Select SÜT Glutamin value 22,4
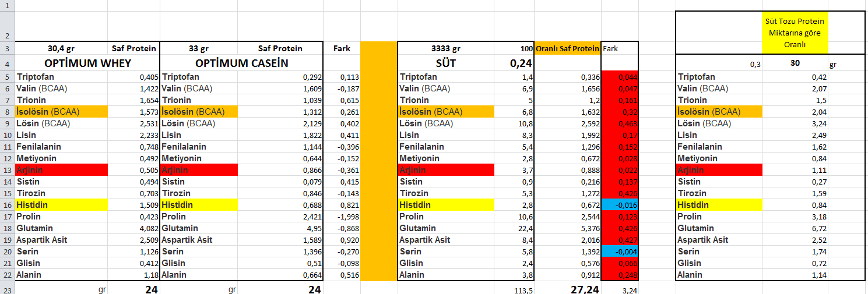 point(514,228)
